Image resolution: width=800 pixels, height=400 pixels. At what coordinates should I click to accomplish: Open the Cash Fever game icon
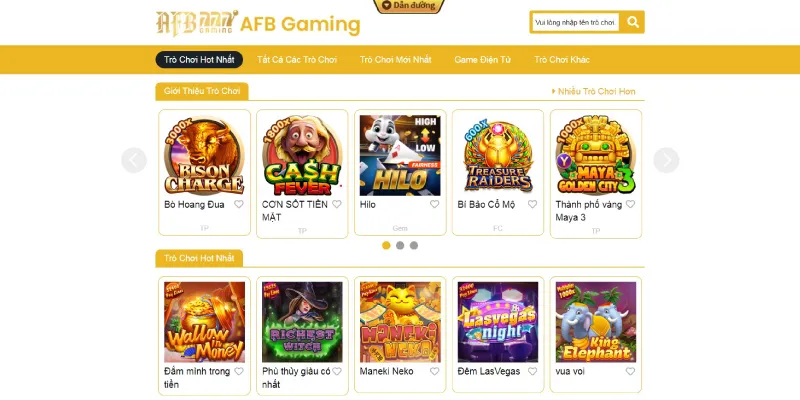(302, 156)
